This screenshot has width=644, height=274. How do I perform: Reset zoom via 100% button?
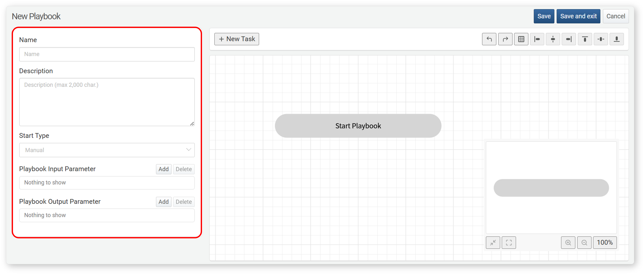(x=605, y=242)
